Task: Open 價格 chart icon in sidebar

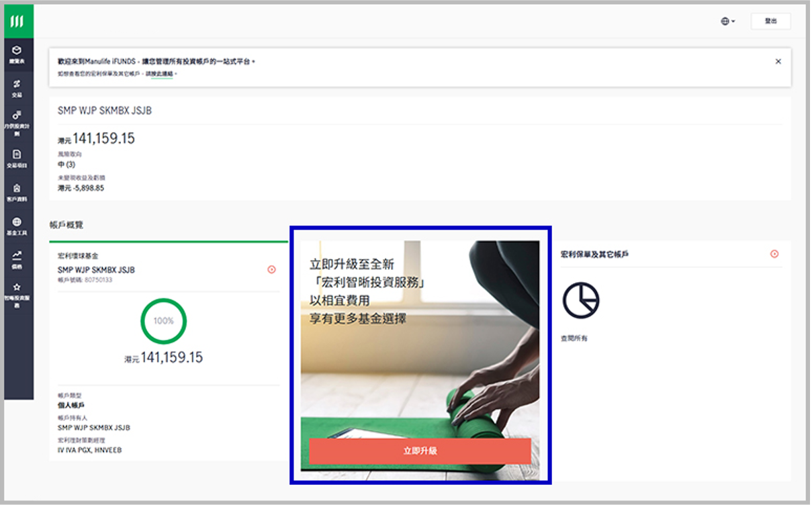Action: (17, 260)
